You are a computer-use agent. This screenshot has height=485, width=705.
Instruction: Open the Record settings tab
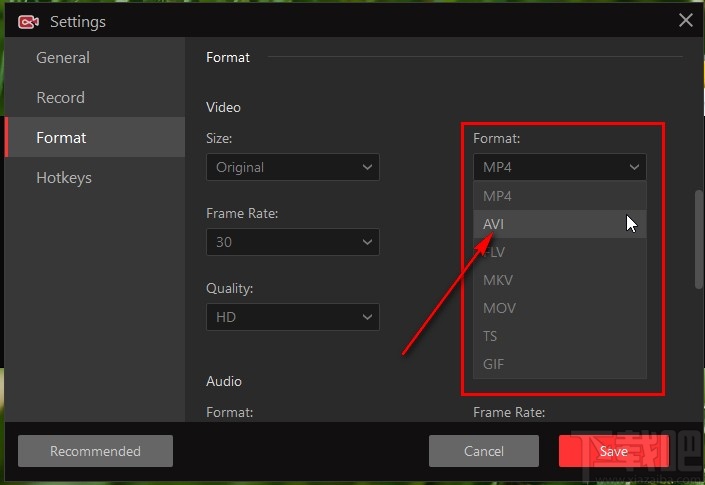pyautogui.click(x=95, y=98)
